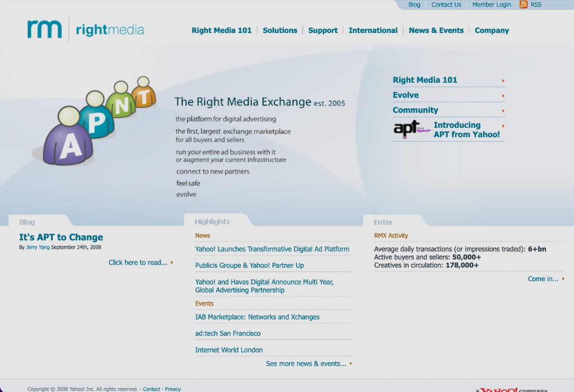
Task: Click the green letter N figure icon
Action: pos(121,100)
